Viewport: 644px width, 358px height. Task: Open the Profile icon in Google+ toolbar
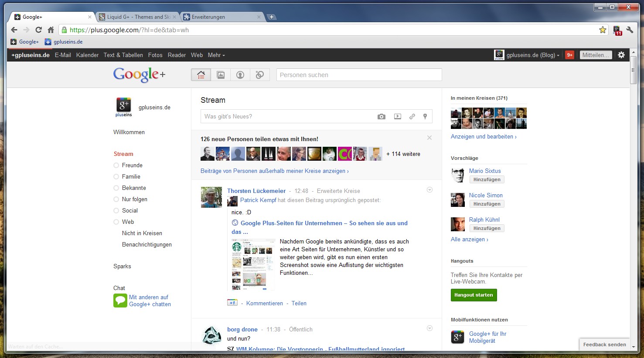[x=240, y=75]
